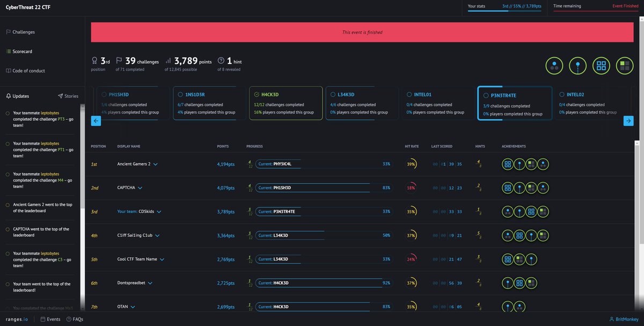Expand the Cool CTF Team Name chevron

tap(162, 259)
